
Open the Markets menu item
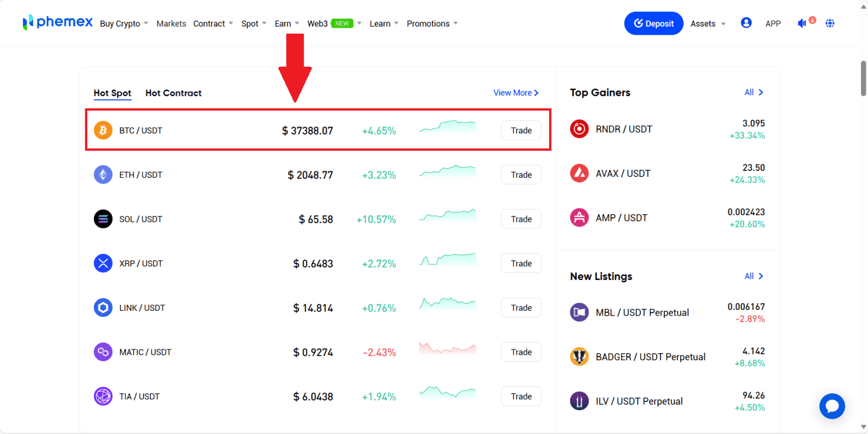pyautogui.click(x=171, y=24)
